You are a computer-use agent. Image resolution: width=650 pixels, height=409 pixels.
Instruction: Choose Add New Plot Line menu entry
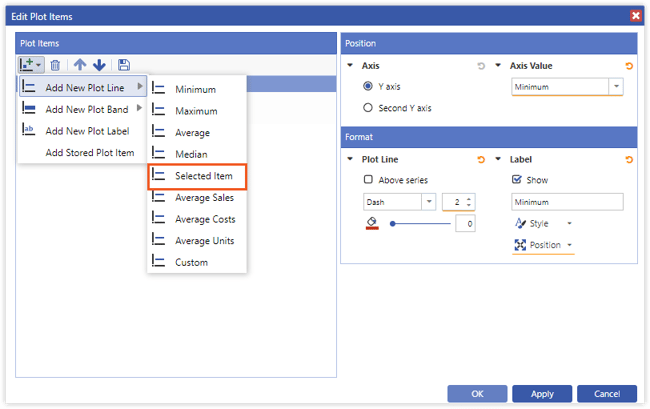click(x=83, y=87)
